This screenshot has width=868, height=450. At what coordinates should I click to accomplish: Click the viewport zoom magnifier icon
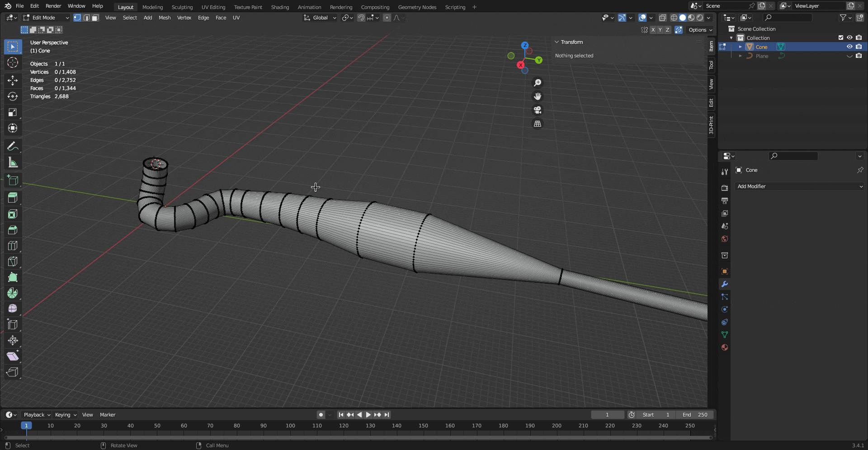[x=538, y=83]
